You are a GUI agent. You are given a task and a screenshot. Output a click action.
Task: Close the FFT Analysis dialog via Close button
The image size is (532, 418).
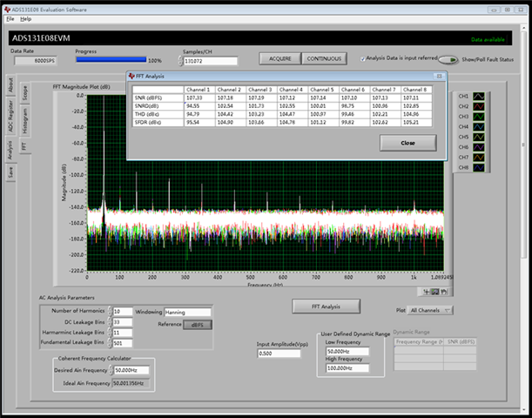pyautogui.click(x=407, y=143)
